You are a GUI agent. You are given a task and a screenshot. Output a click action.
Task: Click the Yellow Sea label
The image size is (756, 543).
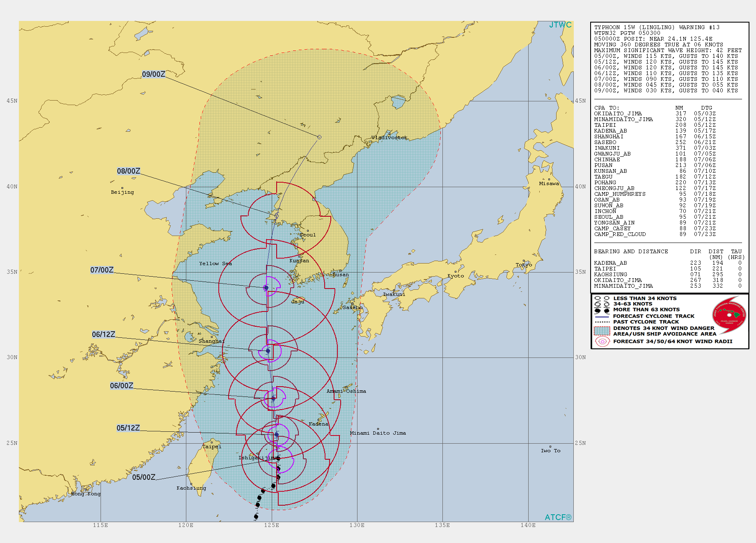(x=215, y=263)
